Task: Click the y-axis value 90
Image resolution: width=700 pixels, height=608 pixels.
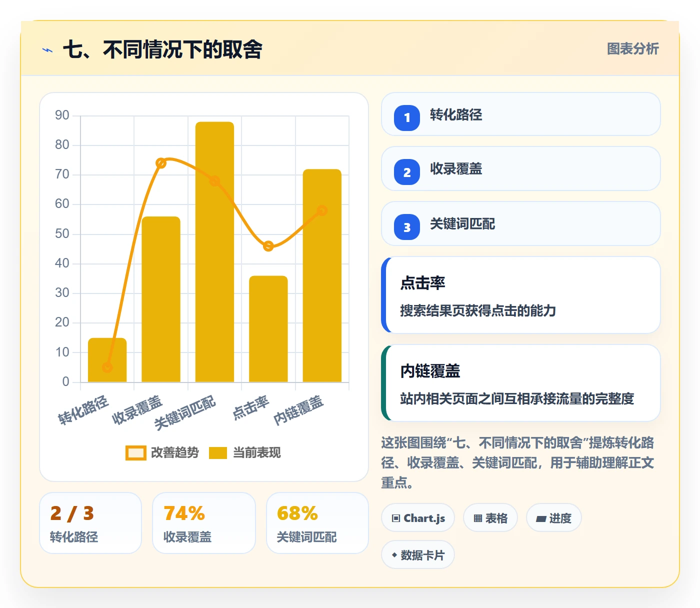Action: (62, 115)
